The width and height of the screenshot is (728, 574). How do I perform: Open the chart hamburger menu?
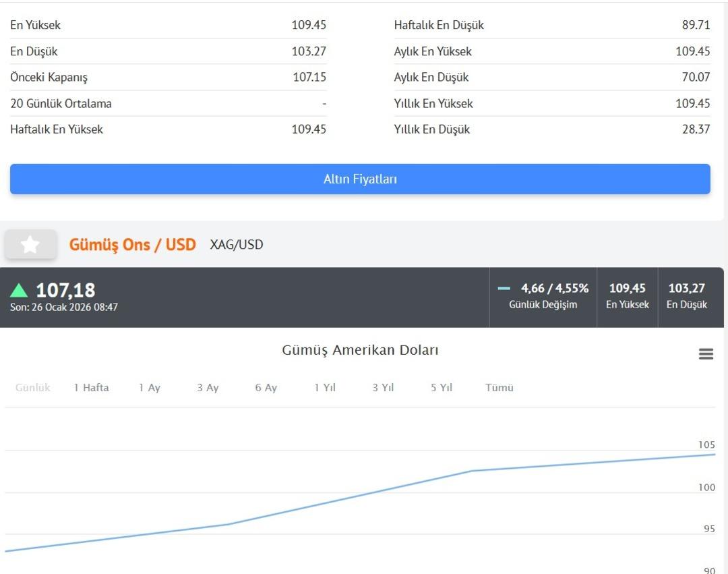click(x=706, y=354)
